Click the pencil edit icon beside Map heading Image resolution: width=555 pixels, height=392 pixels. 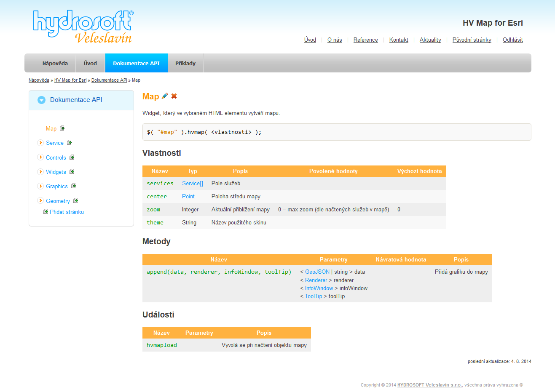(x=165, y=96)
